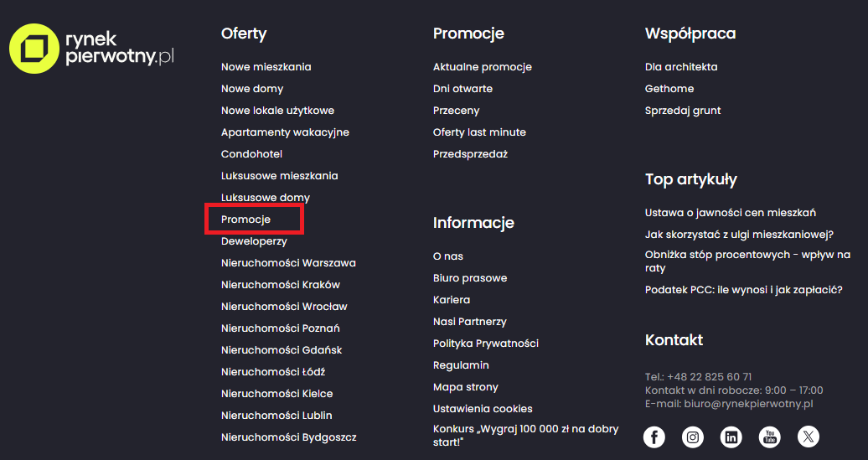Open the Polityka Prywatności page
The width and height of the screenshot is (868, 460).
485,344
